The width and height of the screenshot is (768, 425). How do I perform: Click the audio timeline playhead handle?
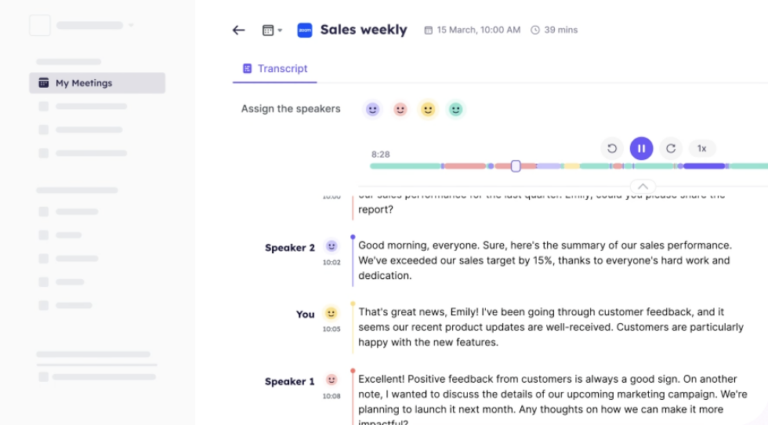tap(516, 166)
